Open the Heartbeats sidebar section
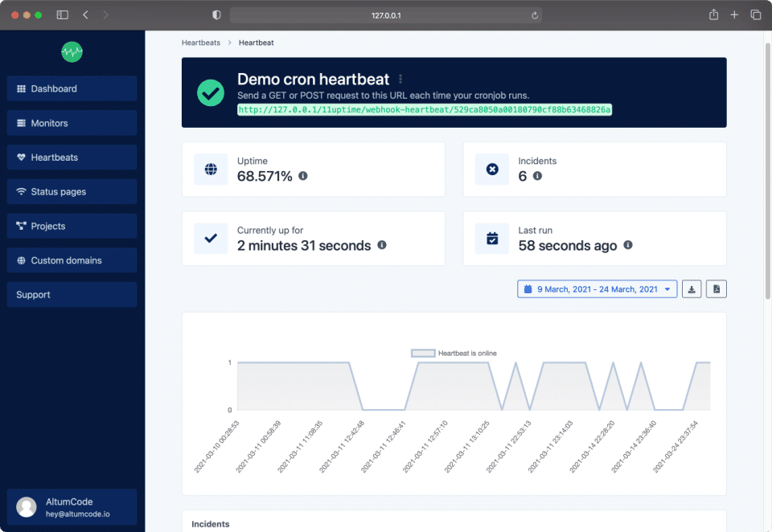Viewport: 772px width, 532px height. click(x=72, y=158)
